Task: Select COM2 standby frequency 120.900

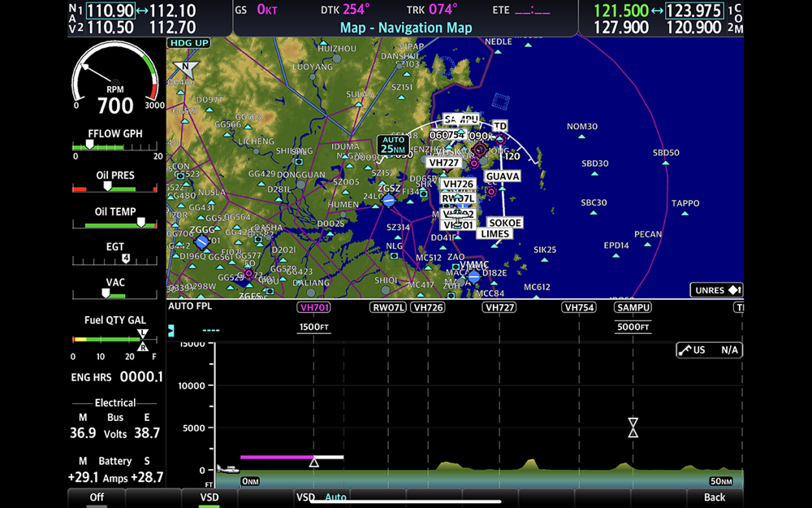Action: click(694, 27)
